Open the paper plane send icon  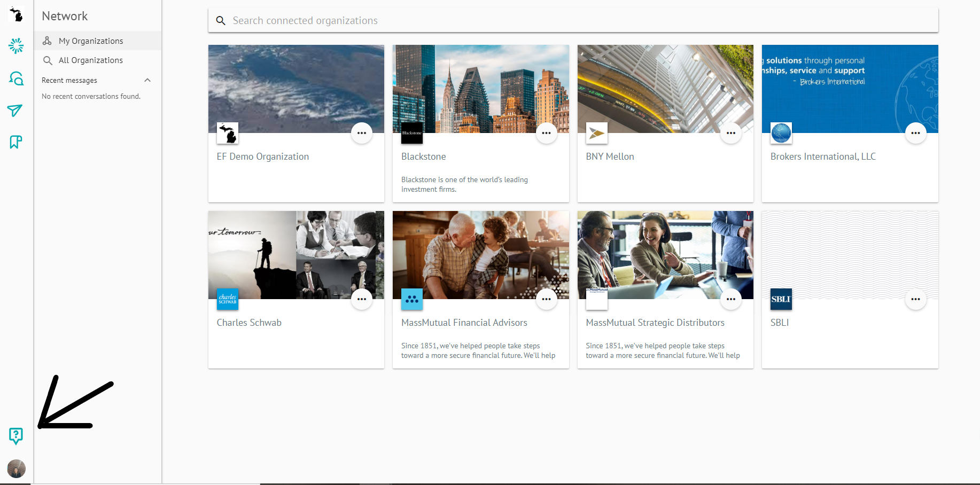tap(15, 110)
